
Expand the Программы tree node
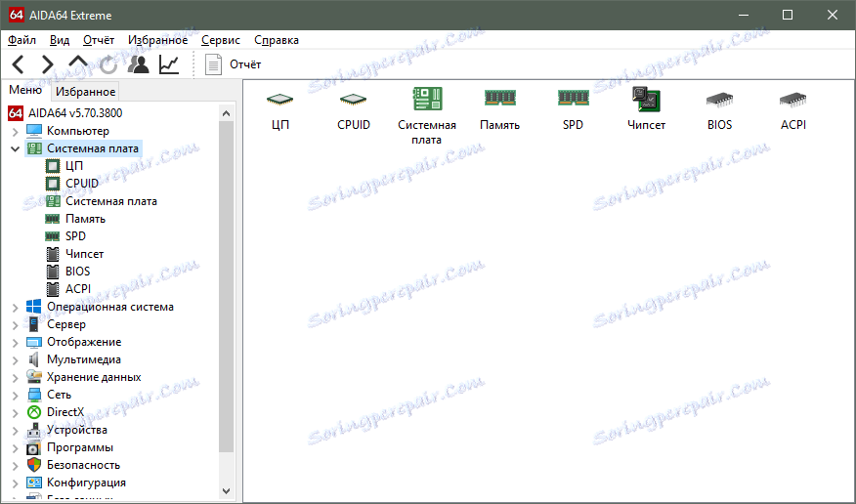pos(16,447)
